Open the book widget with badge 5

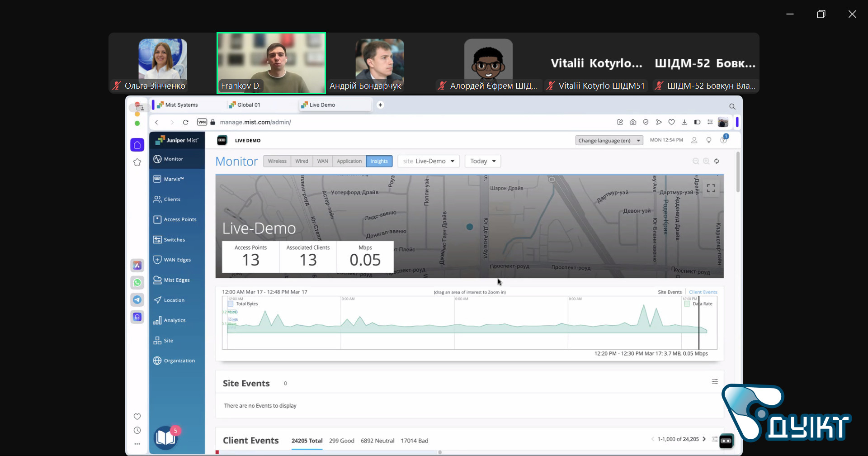(166, 437)
